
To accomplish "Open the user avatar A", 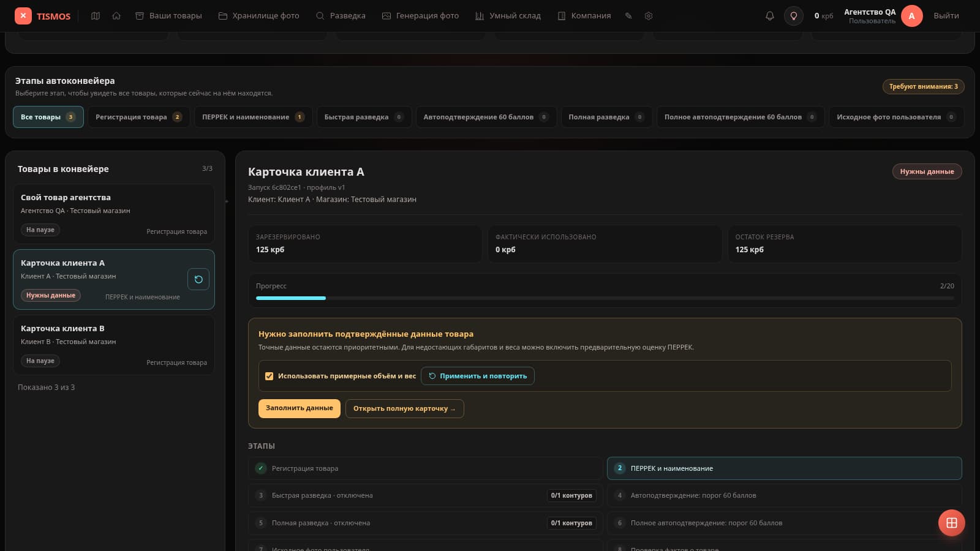I will coord(911,16).
